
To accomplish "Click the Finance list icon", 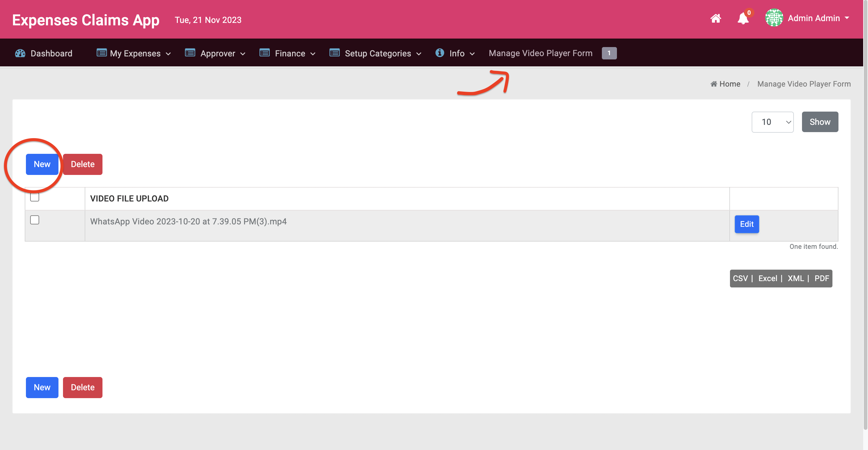I will click(x=265, y=53).
